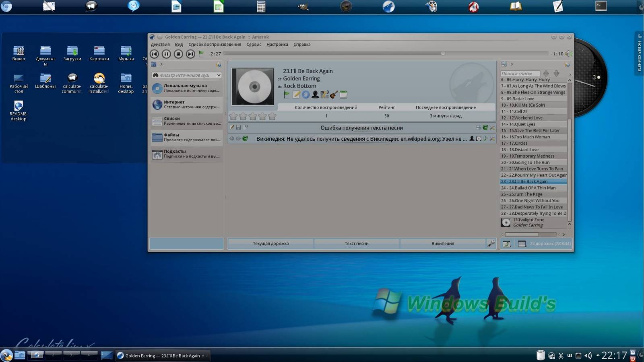Open the Сервис menu
Viewport: 644px width, 362px height.
coord(254,45)
